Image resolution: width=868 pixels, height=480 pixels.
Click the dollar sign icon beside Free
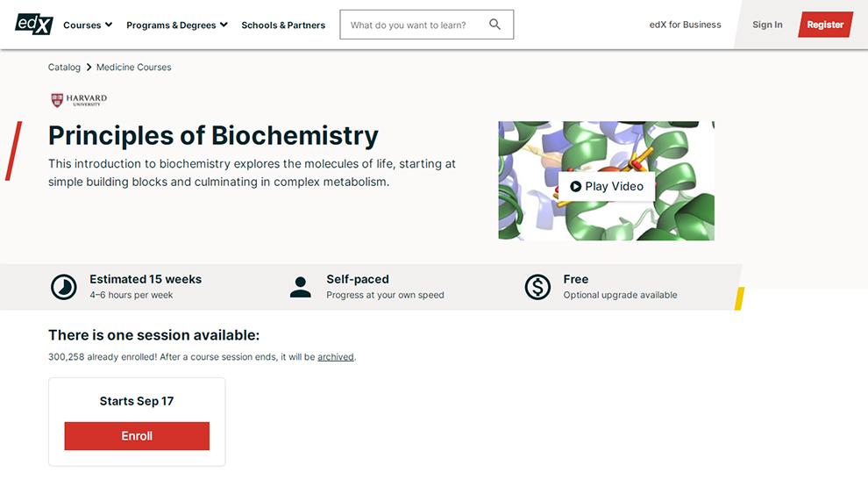pos(537,287)
